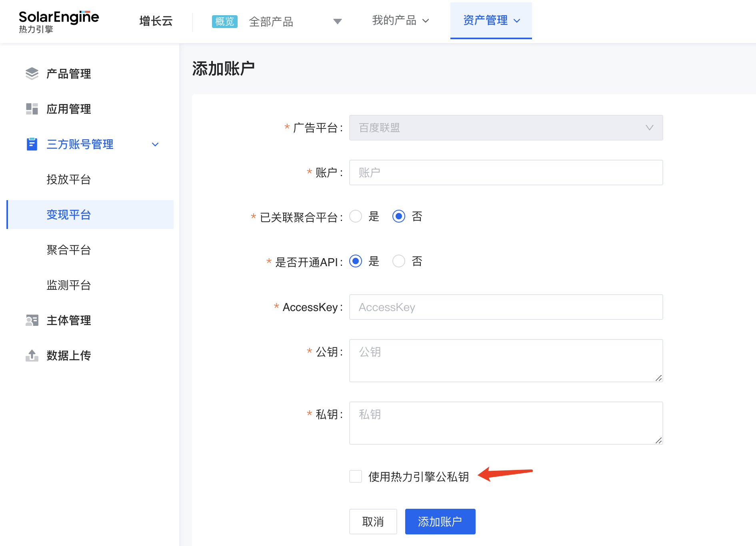Select 是 for 已关联聚合平台

(356, 217)
